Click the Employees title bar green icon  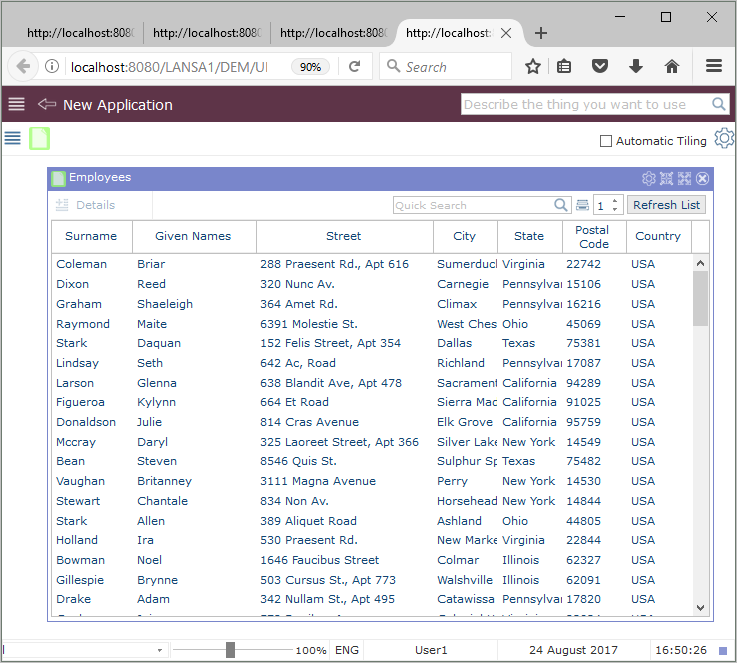click(x=59, y=179)
